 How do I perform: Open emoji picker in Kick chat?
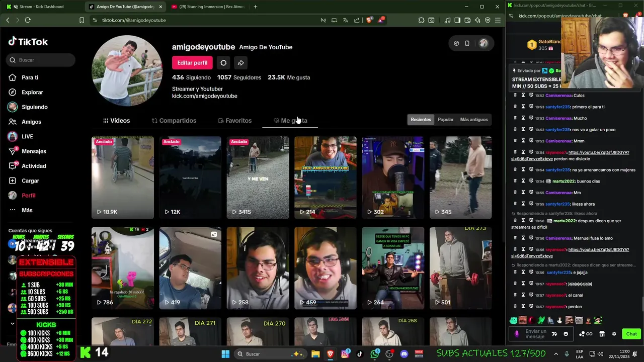pyautogui.click(x=566, y=334)
